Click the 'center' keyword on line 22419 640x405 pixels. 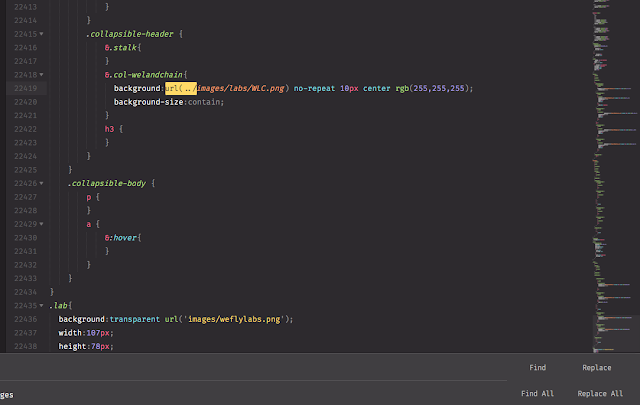[x=377, y=88]
